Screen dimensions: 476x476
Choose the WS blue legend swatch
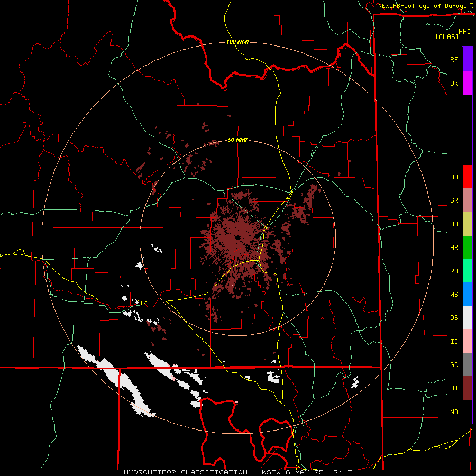467,294
